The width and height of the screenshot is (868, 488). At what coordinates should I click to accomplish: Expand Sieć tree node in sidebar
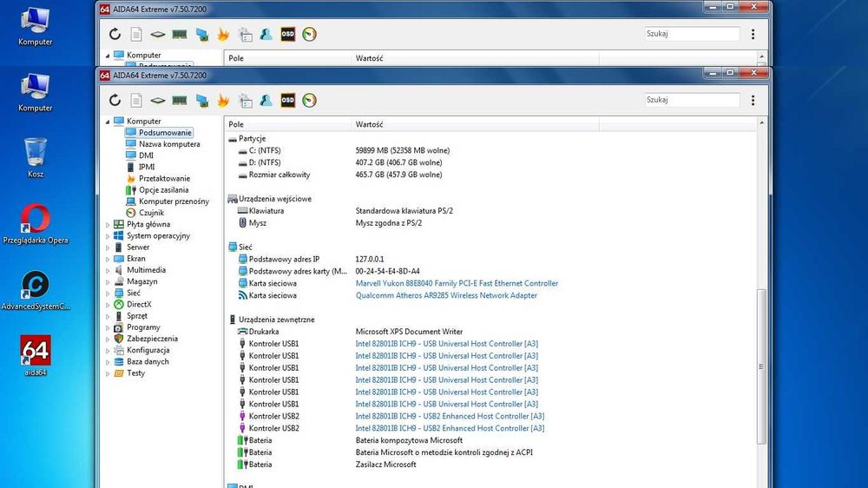pos(108,293)
